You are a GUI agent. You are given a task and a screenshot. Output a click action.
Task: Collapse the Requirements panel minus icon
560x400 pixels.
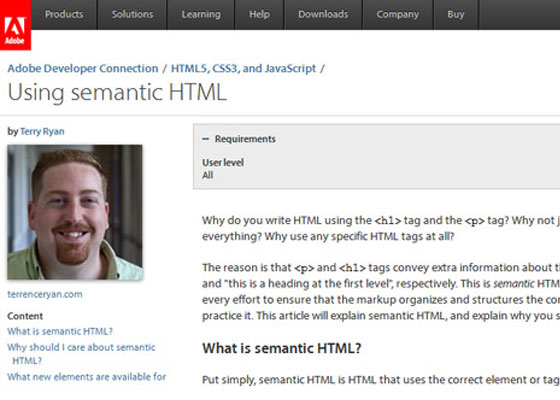(x=205, y=139)
